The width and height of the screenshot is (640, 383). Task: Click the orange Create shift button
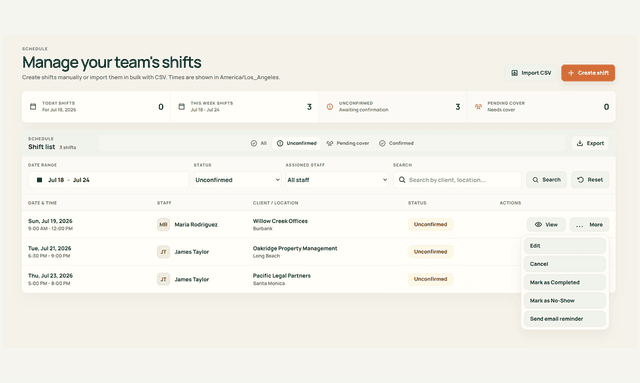point(588,73)
